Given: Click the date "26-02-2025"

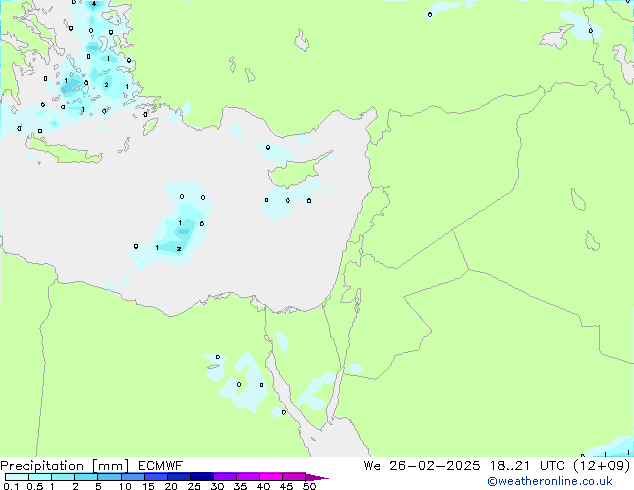Looking at the screenshot, I should tap(435, 466).
